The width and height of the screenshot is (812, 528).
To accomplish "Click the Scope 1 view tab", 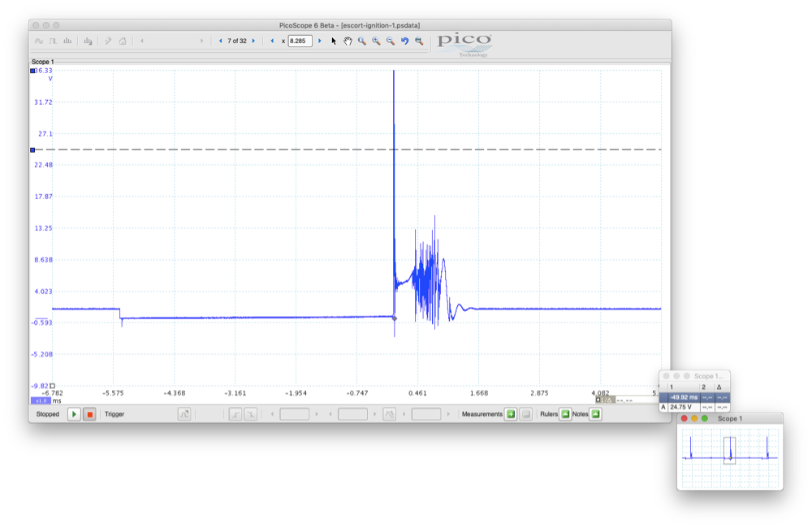I will tap(43, 62).
